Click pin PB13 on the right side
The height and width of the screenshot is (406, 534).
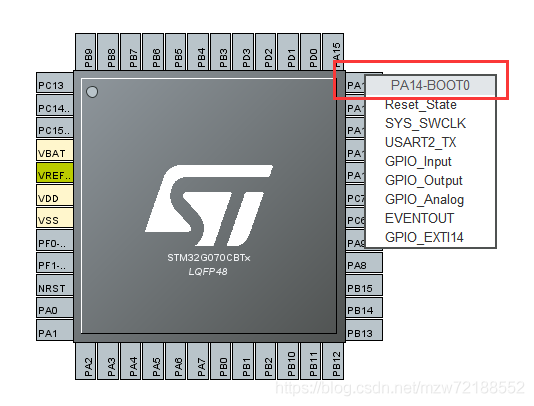[364, 330]
